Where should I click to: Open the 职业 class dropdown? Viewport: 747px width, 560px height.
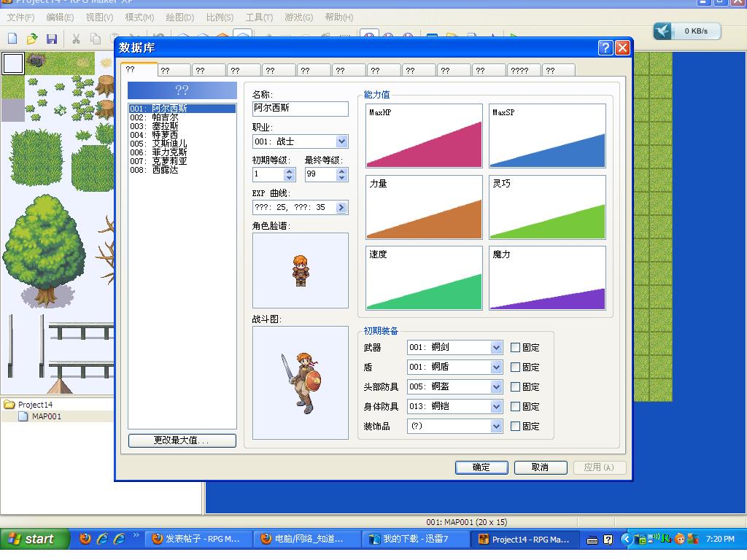[341, 141]
